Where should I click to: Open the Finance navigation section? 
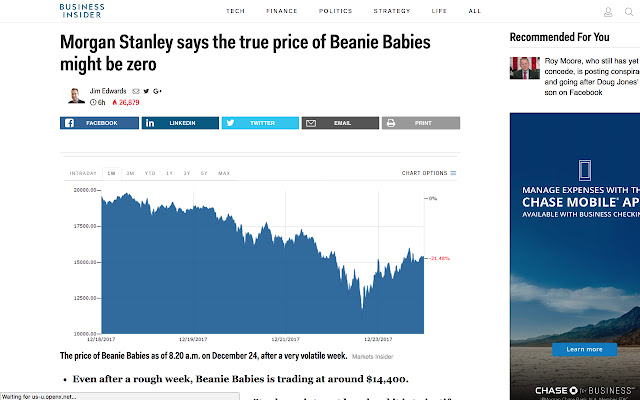coord(281,11)
